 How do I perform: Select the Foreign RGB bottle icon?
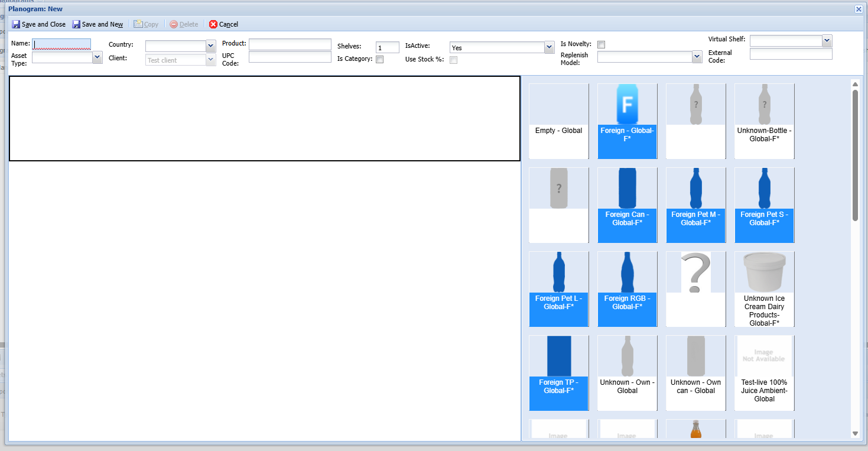click(627, 272)
